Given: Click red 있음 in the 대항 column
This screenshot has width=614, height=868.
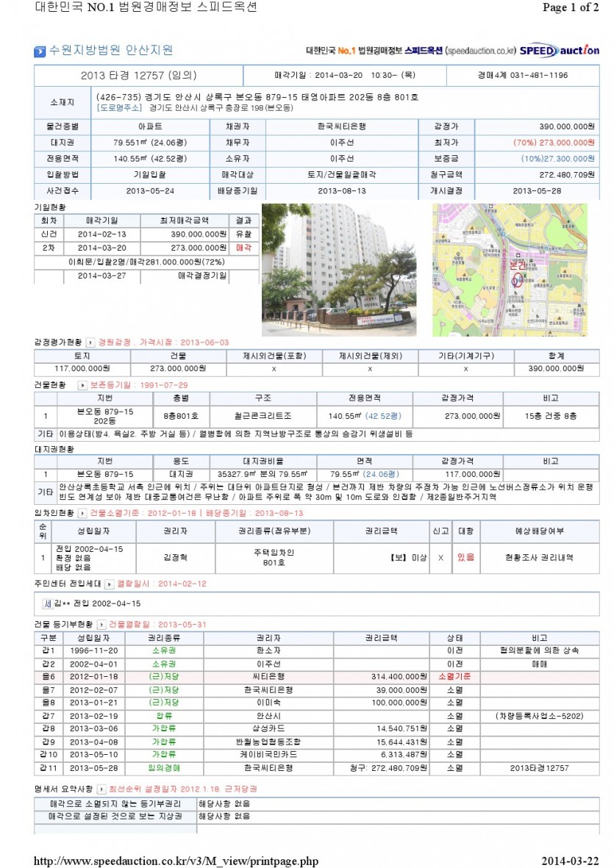Looking at the screenshot, I should 465,558.
